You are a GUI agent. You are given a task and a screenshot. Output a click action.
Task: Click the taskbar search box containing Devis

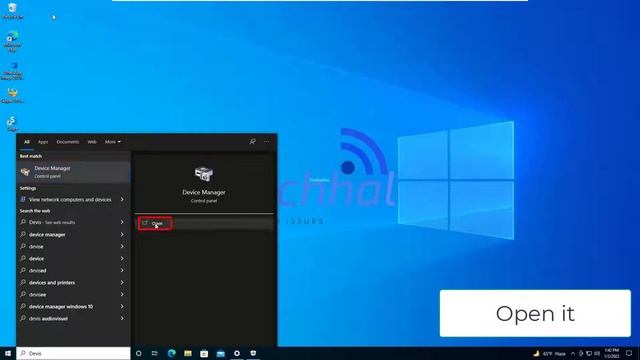tap(73, 353)
